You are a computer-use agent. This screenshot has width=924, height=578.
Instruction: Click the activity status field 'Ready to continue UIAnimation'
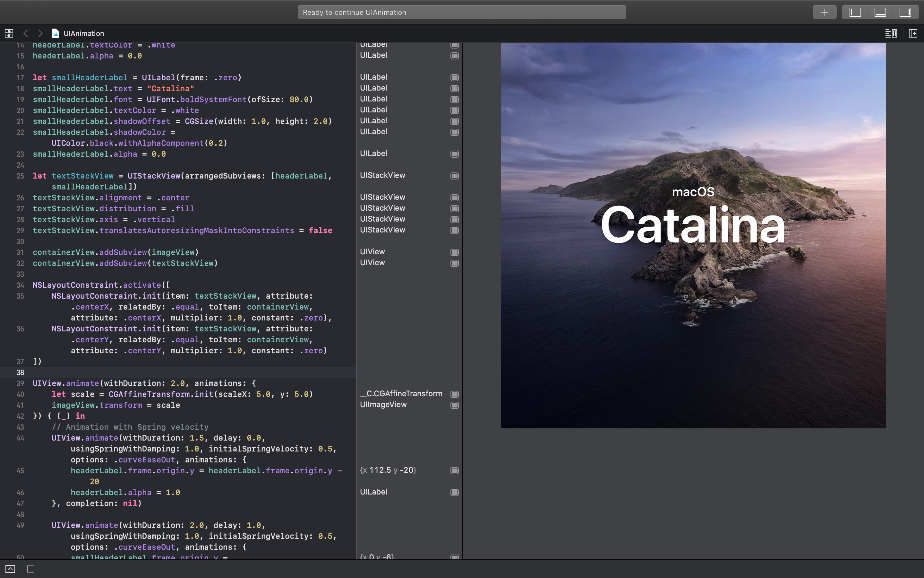pyautogui.click(x=462, y=12)
